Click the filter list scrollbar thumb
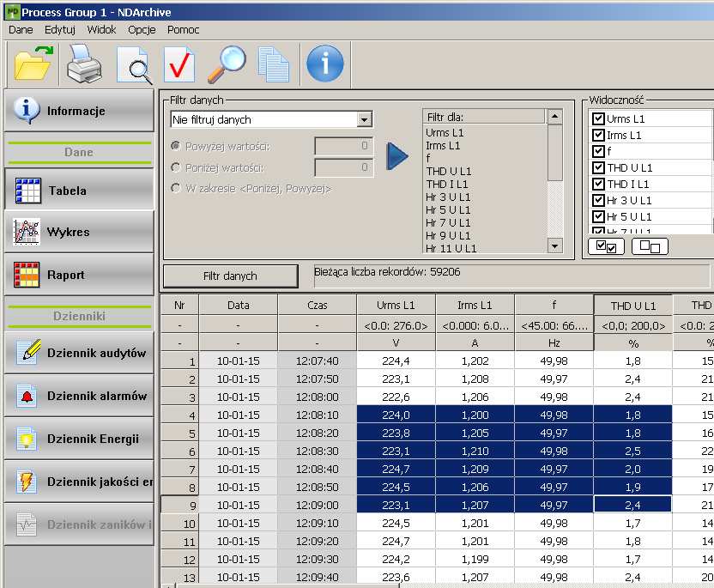 click(554, 152)
